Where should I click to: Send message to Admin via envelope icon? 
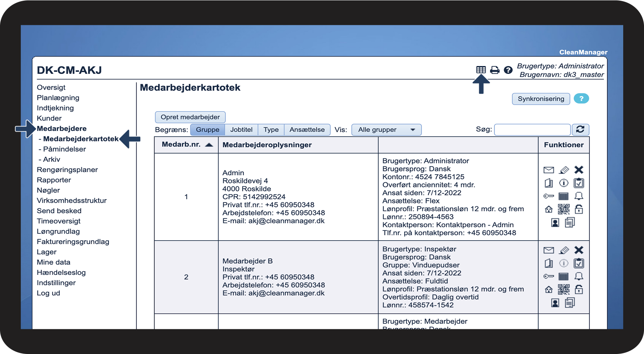point(549,170)
